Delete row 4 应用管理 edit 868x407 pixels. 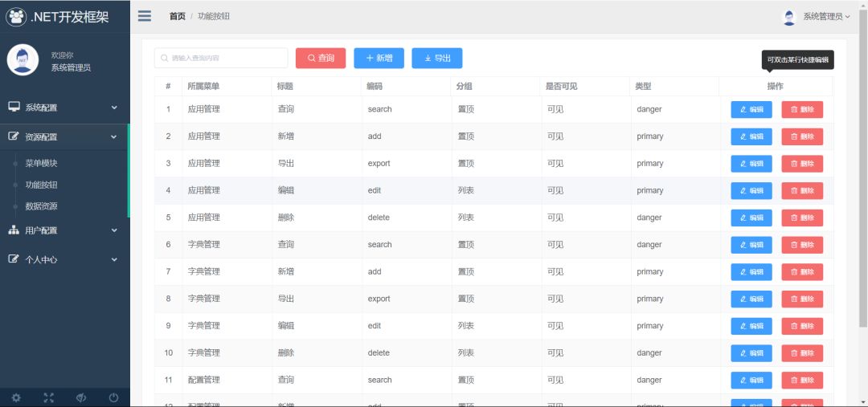point(802,191)
